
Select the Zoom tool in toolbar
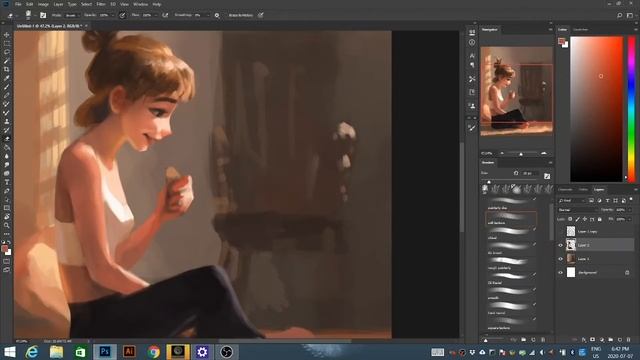pyautogui.click(x=7, y=225)
